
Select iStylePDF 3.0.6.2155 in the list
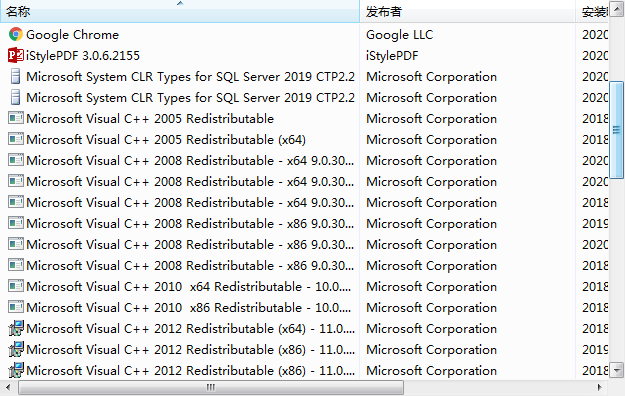coord(83,55)
